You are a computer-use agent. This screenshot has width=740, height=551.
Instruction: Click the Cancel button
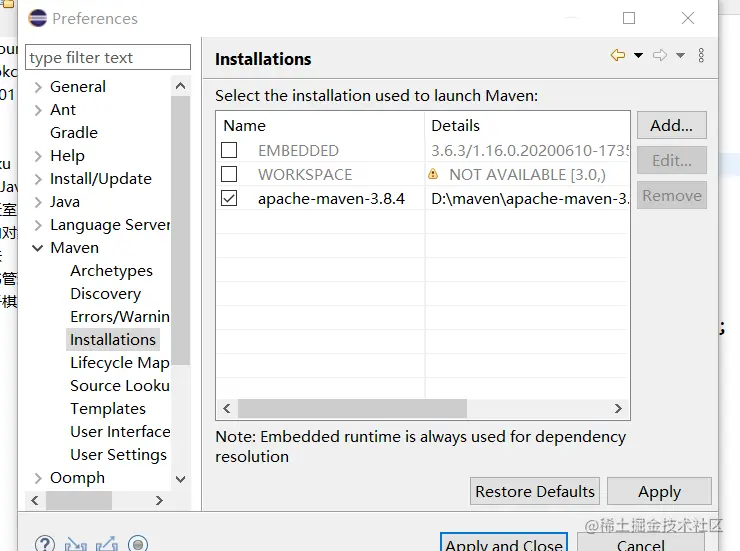[641, 543]
